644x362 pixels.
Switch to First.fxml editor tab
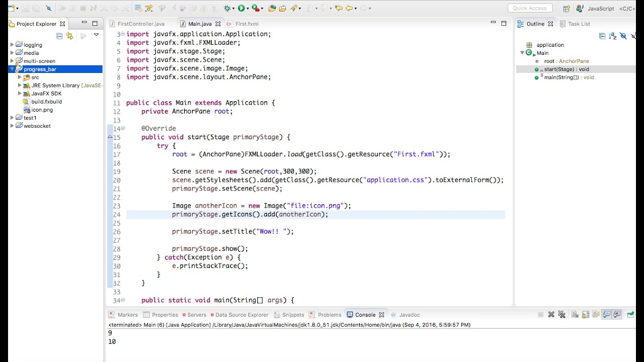243,24
